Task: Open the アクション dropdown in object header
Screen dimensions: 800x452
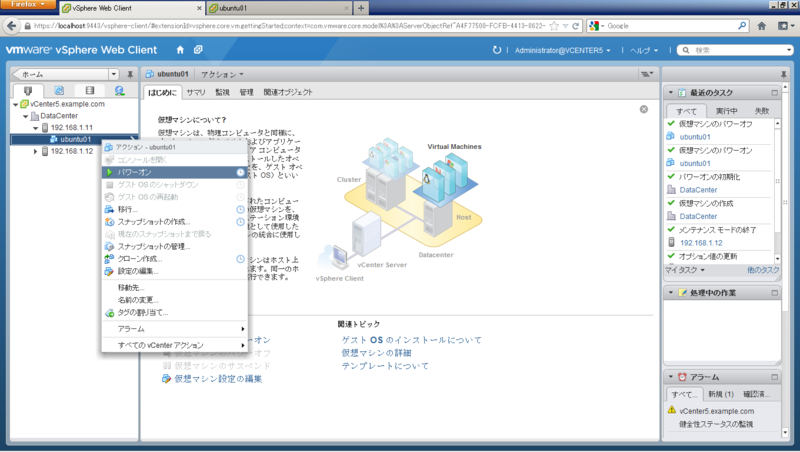Action: 222,74
